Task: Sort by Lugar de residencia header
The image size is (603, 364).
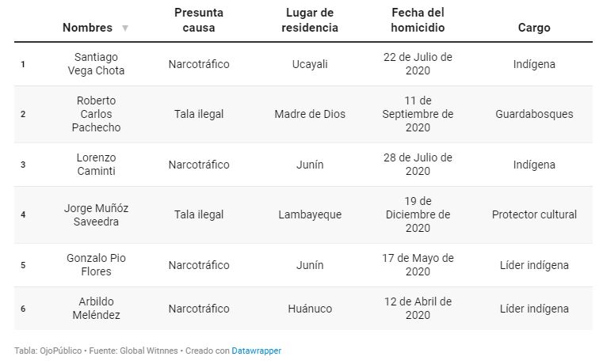Action: [310, 20]
